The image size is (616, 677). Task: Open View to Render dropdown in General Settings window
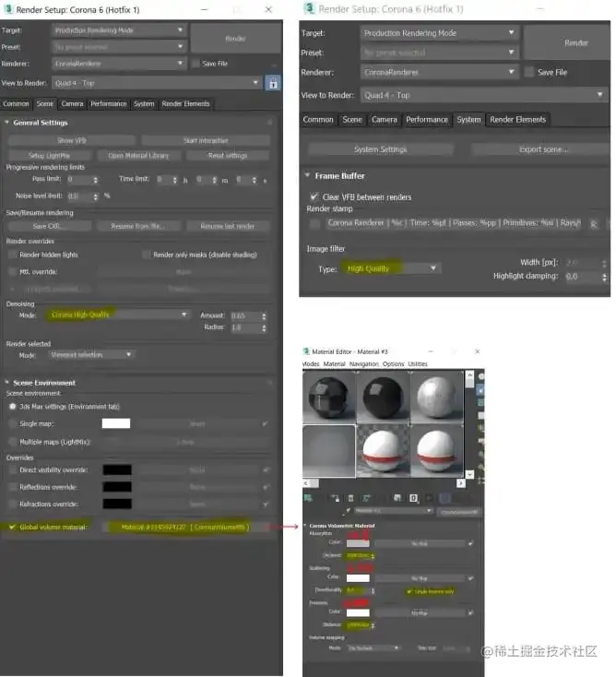[x=156, y=83]
